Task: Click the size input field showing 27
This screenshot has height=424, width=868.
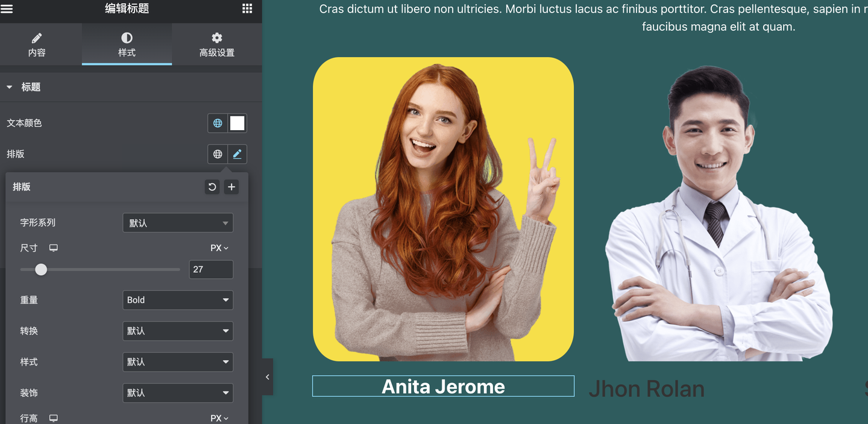Action: pos(211,269)
